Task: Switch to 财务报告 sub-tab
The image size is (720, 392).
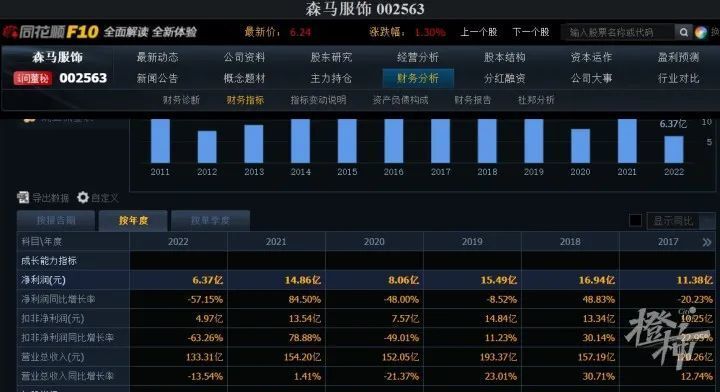Action: 472,100
